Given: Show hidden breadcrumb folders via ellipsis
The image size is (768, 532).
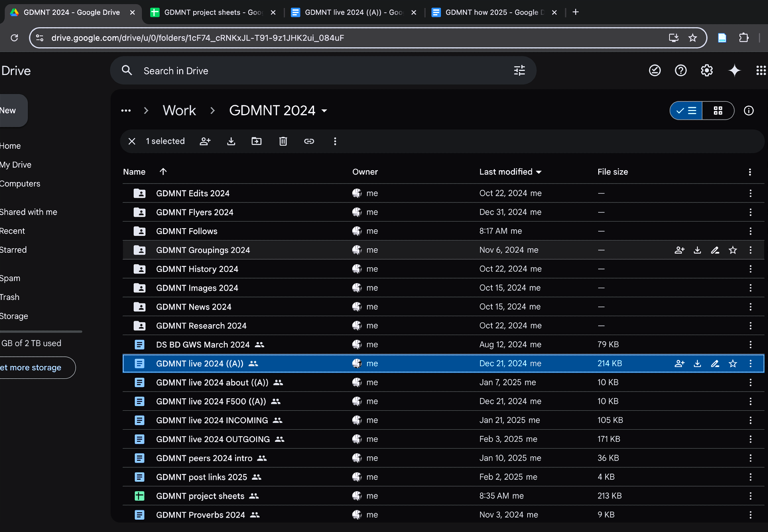Looking at the screenshot, I should click(126, 111).
